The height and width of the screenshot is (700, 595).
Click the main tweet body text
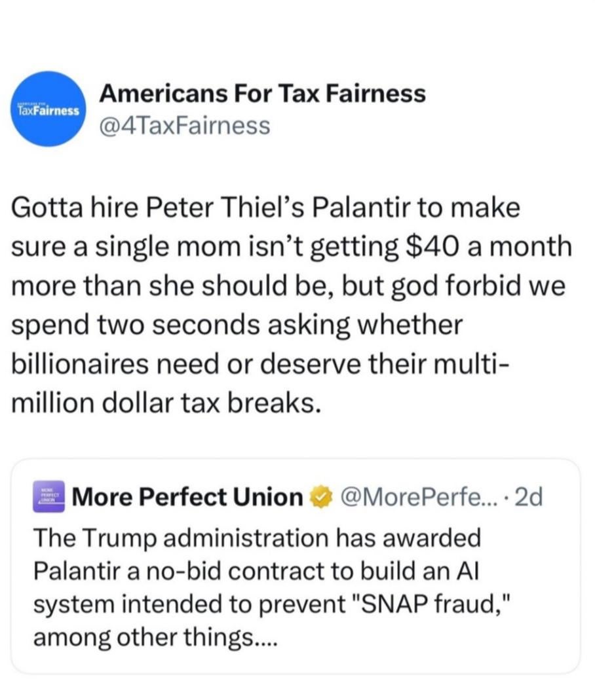point(288,308)
